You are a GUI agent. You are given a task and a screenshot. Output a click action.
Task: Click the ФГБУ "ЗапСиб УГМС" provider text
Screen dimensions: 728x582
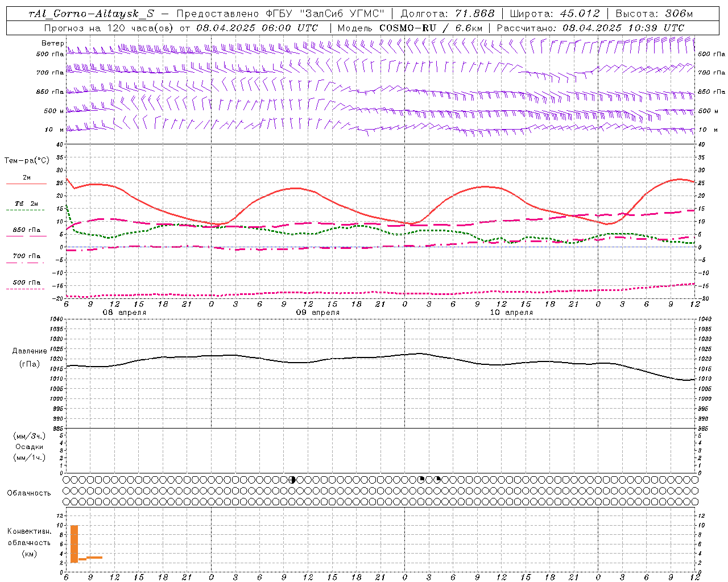tap(325, 14)
